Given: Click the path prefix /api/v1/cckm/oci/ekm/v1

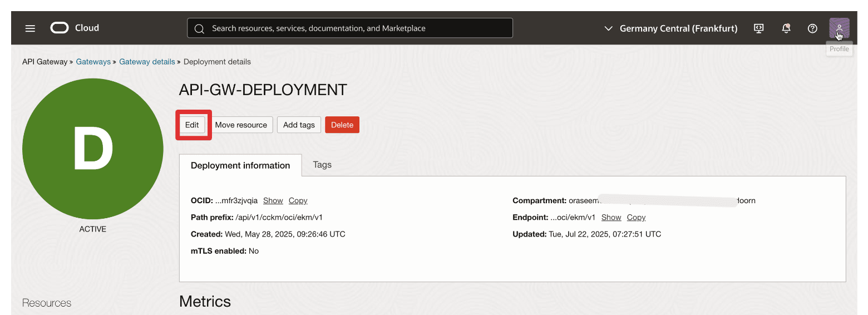Looking at the screenshot, I should point(279,217).
